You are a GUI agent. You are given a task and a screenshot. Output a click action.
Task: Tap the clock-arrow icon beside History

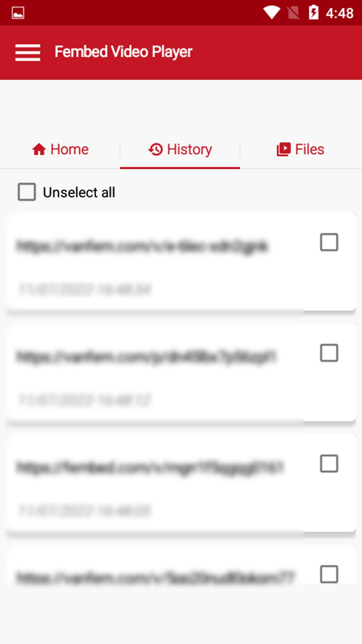(156, 149)
